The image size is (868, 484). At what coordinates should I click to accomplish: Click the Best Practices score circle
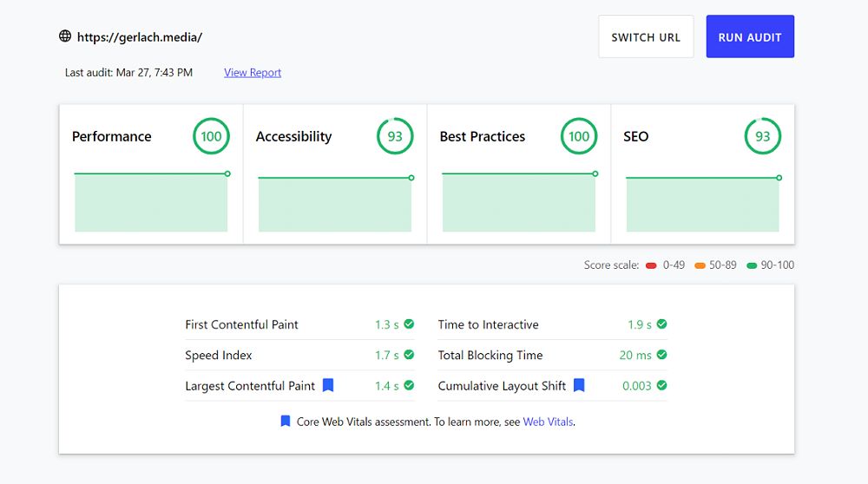[579, 136]
